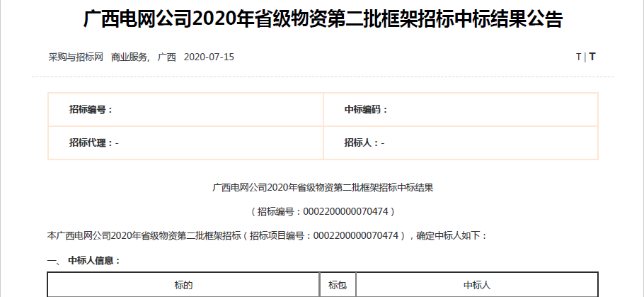The image size is (644, 297).
Task: Click the 一、中标人信息 section heading
Action: click(85, 260)
